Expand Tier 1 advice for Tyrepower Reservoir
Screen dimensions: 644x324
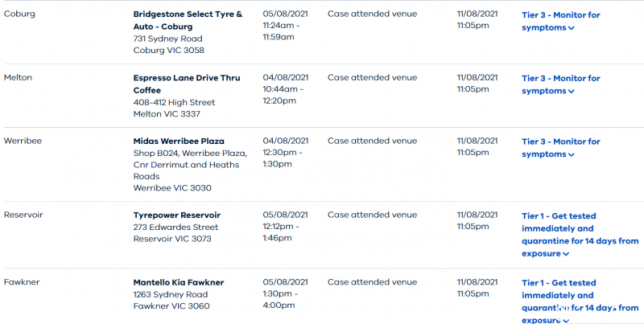(x=580, y=235)
